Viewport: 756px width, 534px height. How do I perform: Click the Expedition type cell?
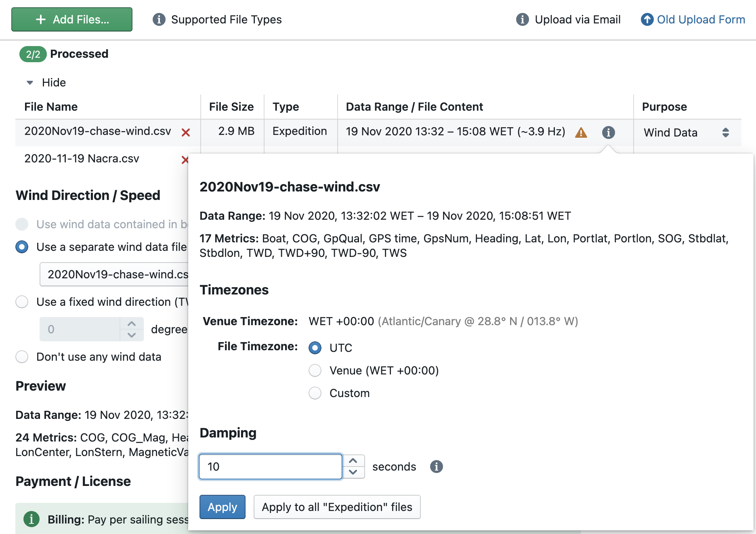coord(300,131)
